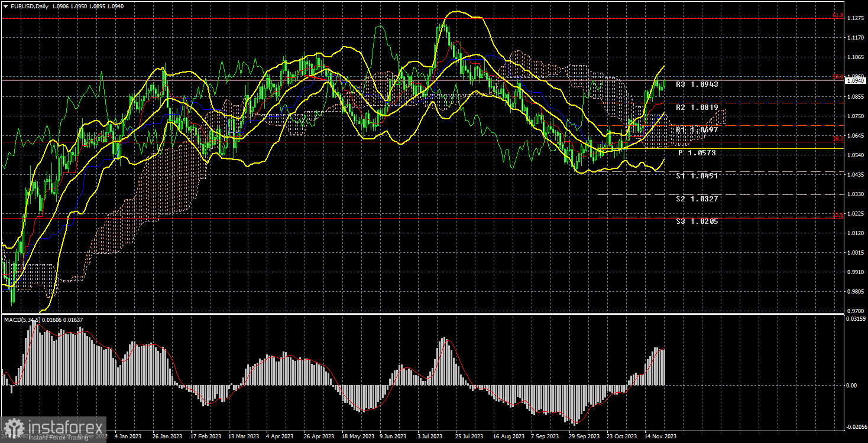Click the 1.0330 price axis value
Image resolution: width=868 pixels, height=443 pixels.
[855, 194]
